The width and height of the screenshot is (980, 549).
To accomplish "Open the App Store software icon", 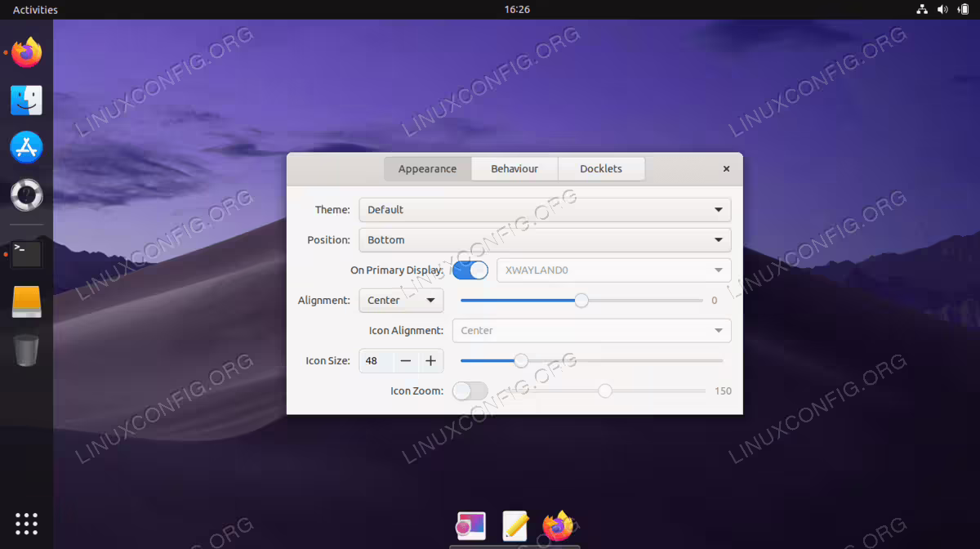I will click(x=26, y=148).
